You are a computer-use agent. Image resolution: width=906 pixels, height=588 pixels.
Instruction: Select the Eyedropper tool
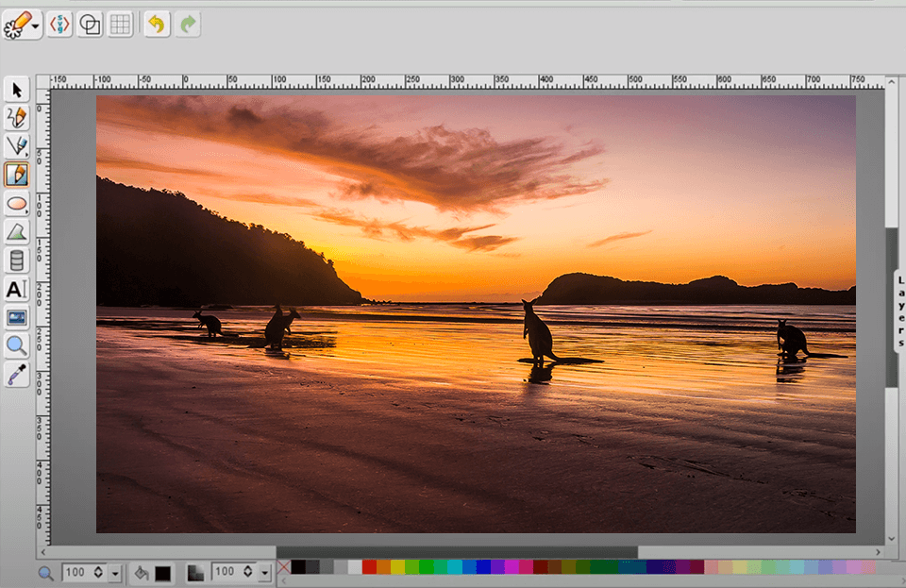[x=17, y=374]
